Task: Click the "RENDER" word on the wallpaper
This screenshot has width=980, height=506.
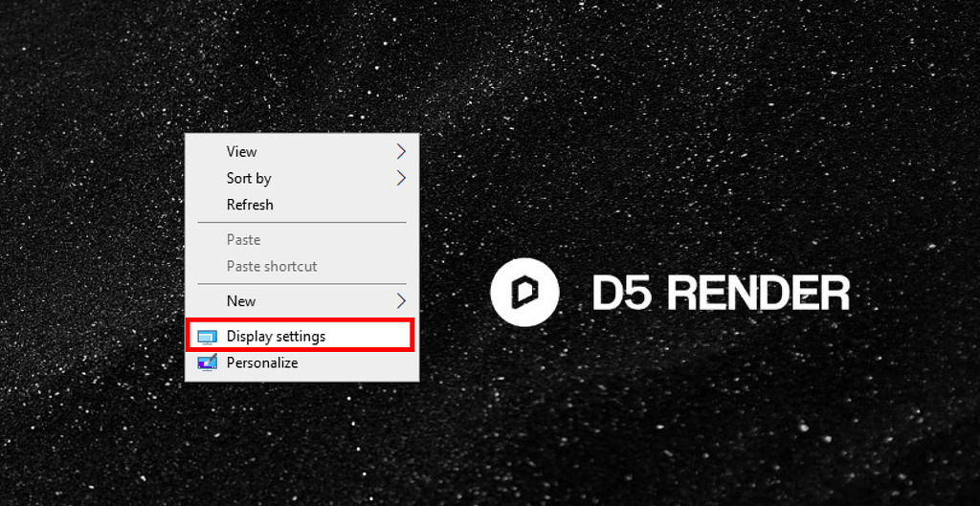Action: point(757,293)
